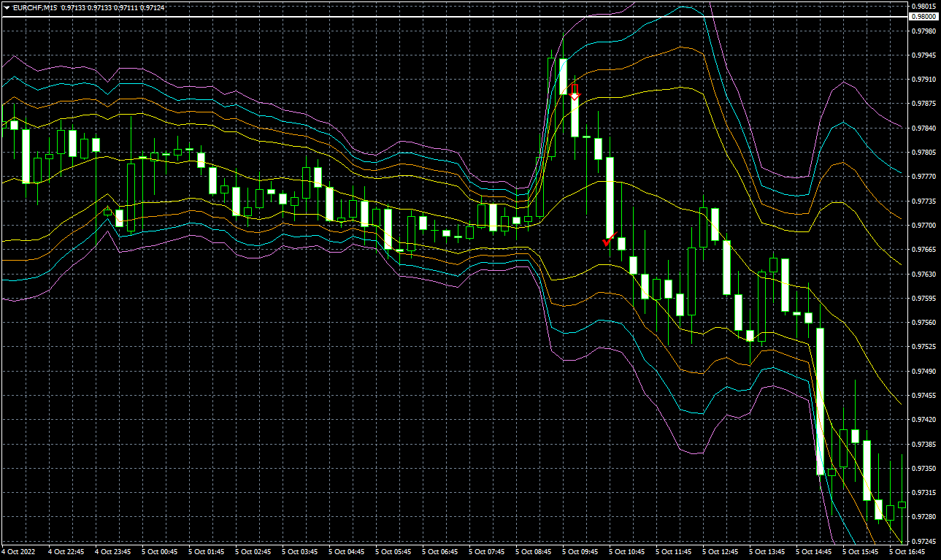Image resolution: width=941 pixels, height=560 pixels.
Task: Click the 0.98015 label on price scale
Action: (923, 7)
